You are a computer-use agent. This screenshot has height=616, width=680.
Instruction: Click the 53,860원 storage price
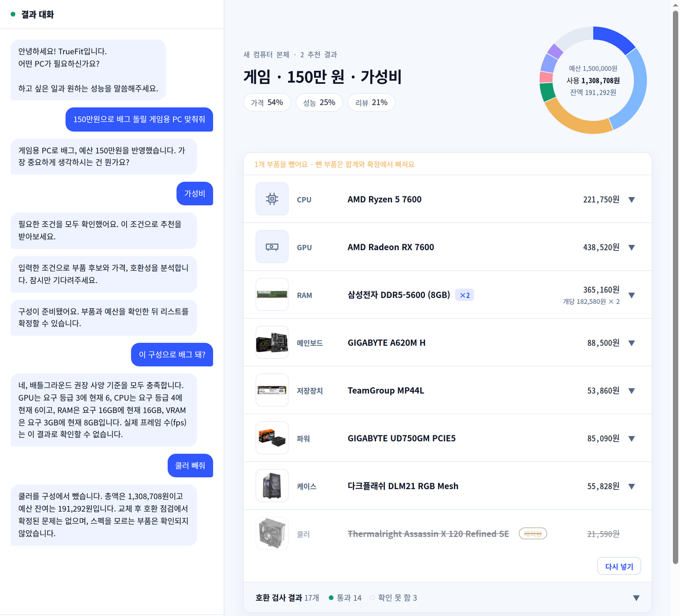[603, 391]
